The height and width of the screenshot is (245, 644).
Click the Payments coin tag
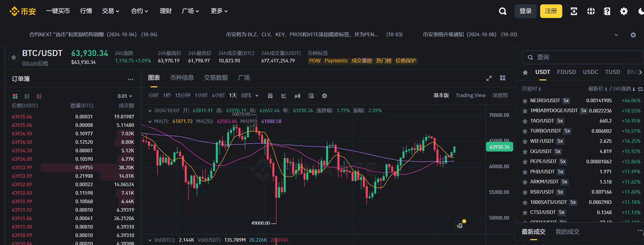[336, 61]
